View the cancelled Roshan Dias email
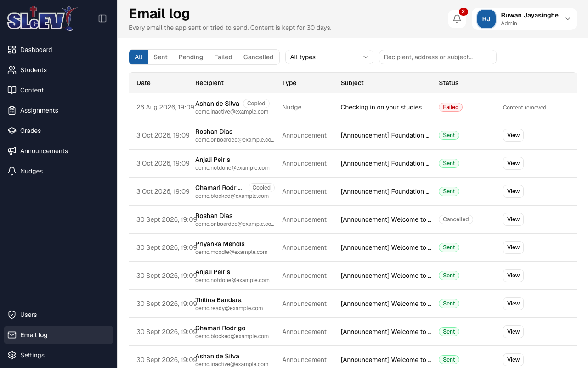Image resolution: width=588 pixels, height=368 pixels. pyautogui.click(x=513, y=219)
